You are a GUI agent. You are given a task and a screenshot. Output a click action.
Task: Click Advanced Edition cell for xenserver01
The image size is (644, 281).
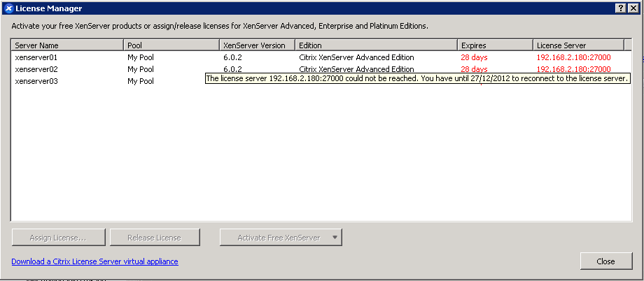(356, 57)
